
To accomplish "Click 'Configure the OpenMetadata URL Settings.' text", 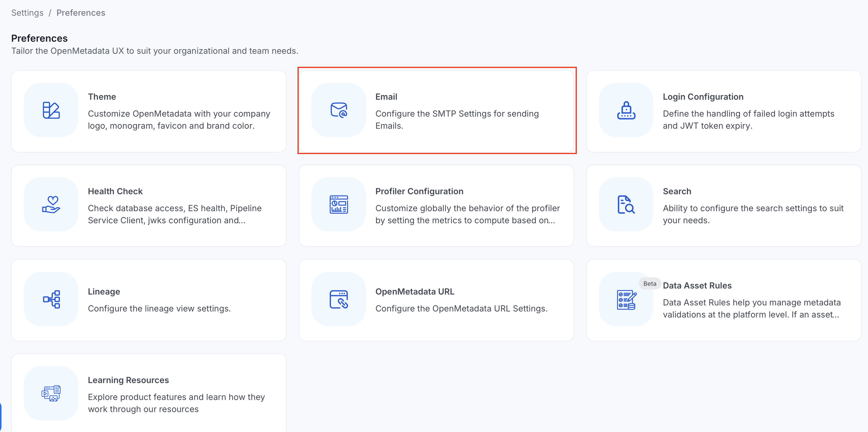I will (461, 309).
